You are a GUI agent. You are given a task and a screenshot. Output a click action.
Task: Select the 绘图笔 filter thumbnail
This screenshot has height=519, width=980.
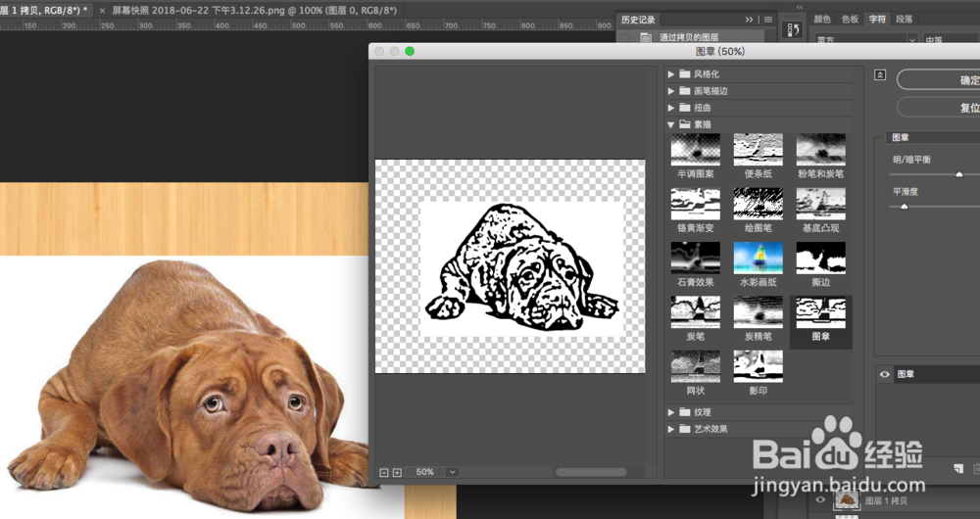[759, 204]
